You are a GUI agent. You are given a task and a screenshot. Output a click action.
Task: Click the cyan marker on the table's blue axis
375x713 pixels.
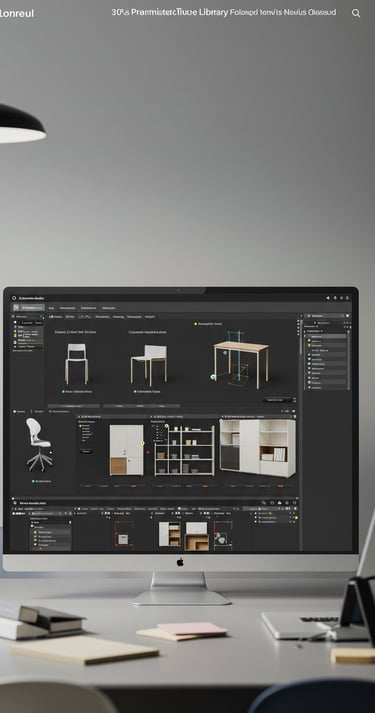tap(225, 352)
